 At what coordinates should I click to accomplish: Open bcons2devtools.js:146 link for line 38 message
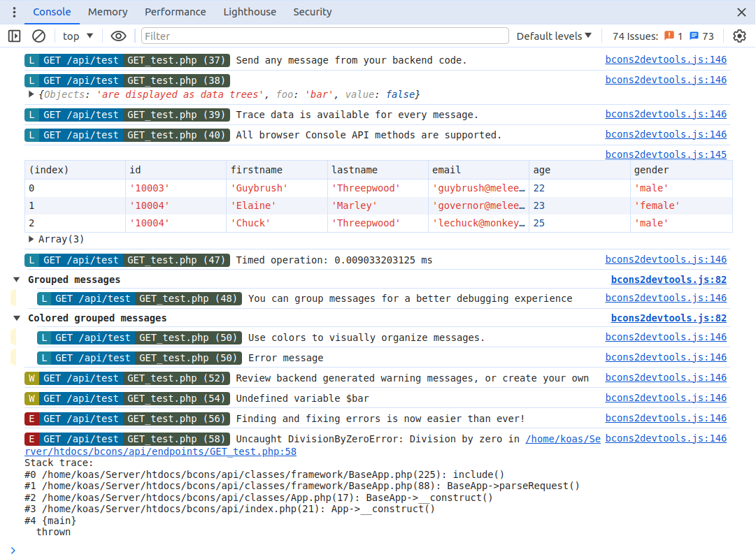tap(666, 80)
